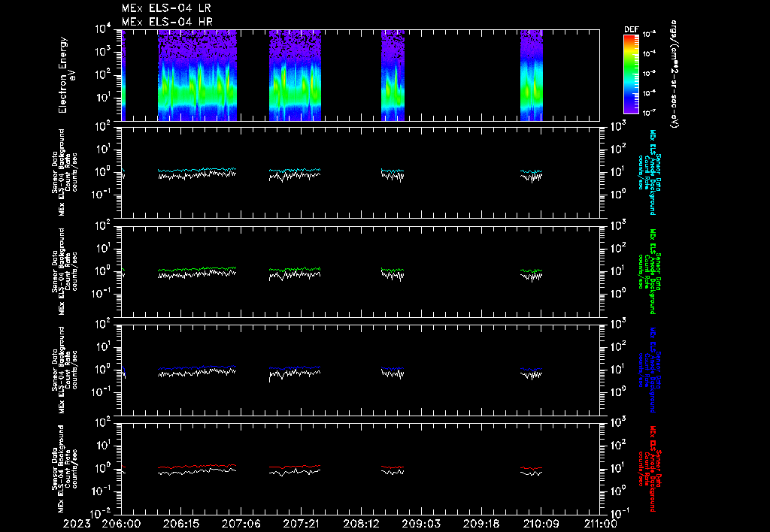Click the '206:00' time axis label

[x=121, y=524]
